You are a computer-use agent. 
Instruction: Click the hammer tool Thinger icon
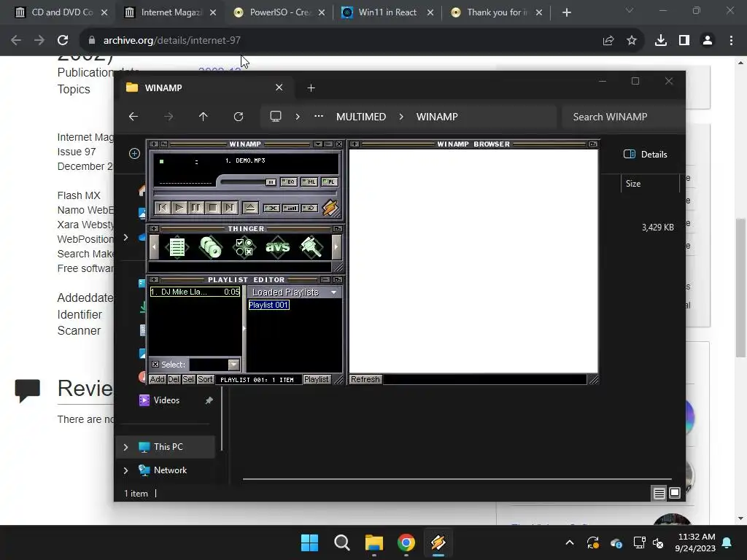[311, 247]
